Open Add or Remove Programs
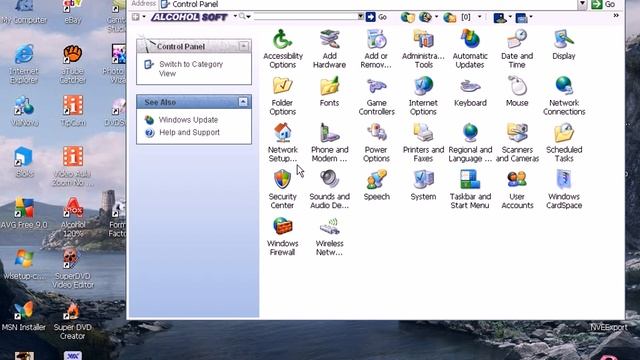640x360 pixels. [x=376, y=49]
